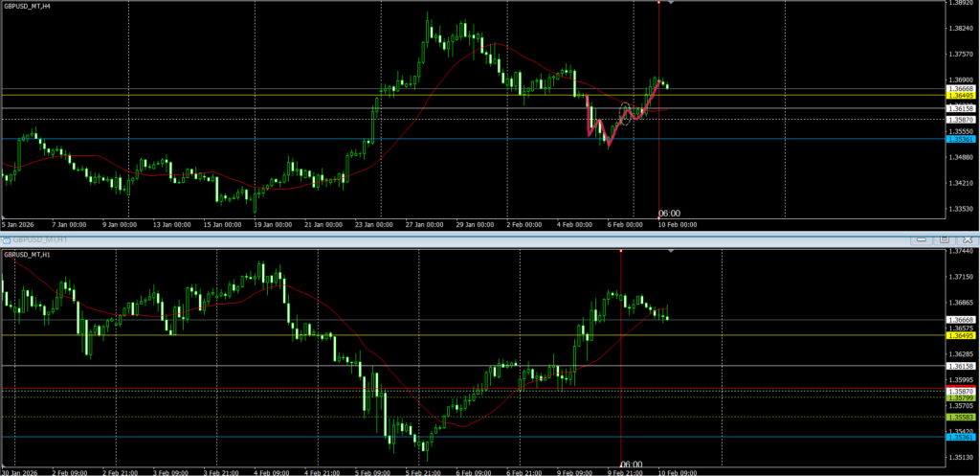Screen dimensions: 980x476
Task: Select the red vertical line on H4 chart
Action: point(659,57)
